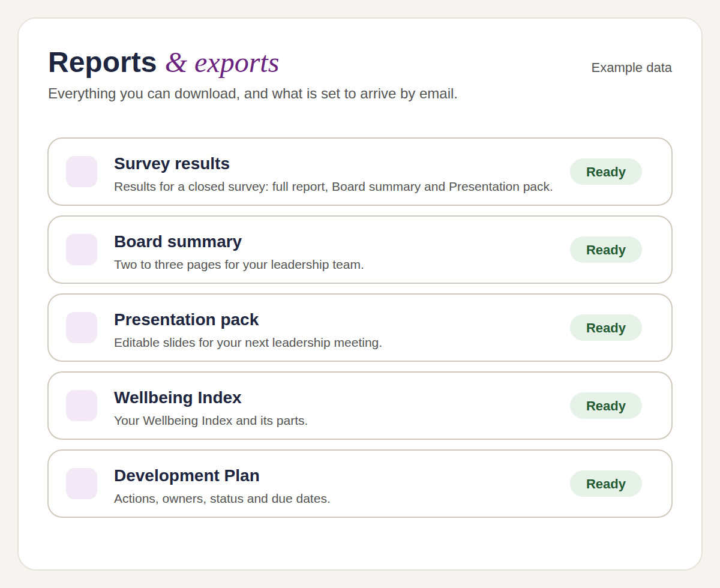
Task: Click the icon tile beside Survey results
Action: (82, 172)
